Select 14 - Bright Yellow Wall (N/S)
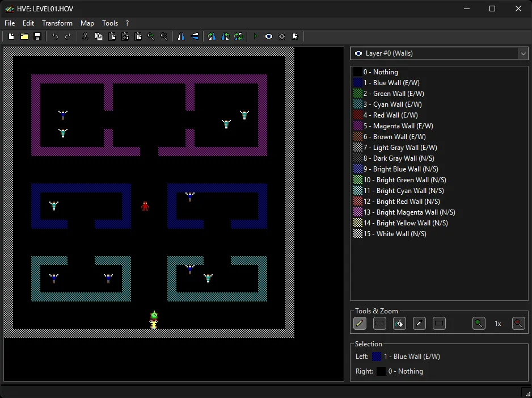Screen dimensions: 532x398 point(405,223)
